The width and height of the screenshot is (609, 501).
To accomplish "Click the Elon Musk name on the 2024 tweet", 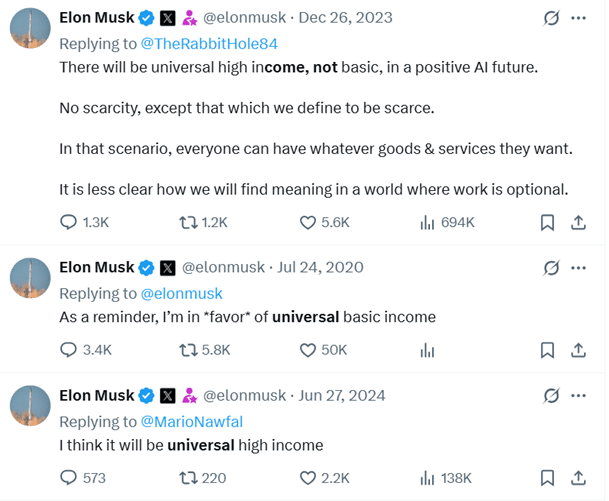I will click(97, 396).
